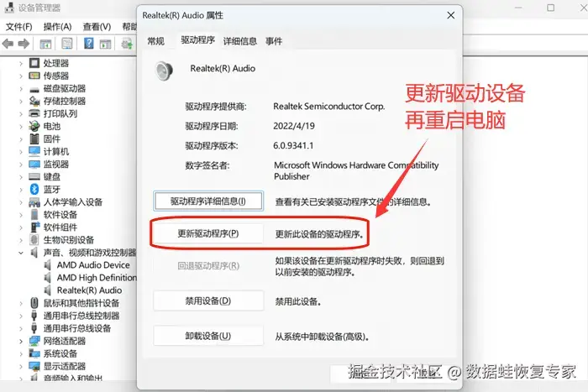Image resolution: width=588 pixels, height=392 pixels.
Task: Expand the 键盘 tree node
Action: click(21, 177)
